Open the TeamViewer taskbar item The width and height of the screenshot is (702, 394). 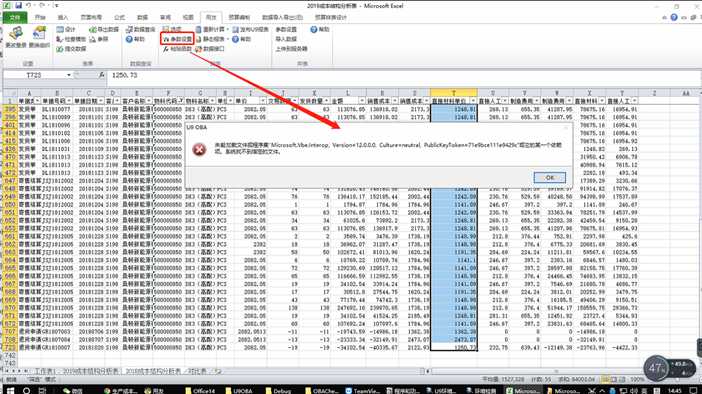pos(363,390)
